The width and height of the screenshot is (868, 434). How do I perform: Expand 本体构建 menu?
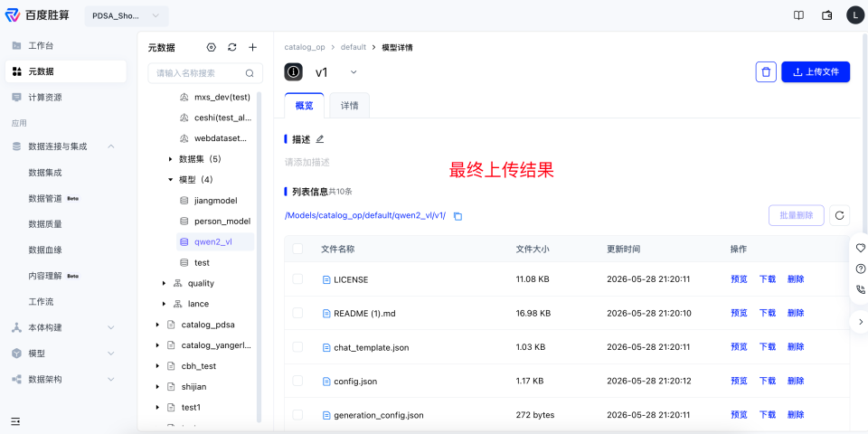[x=110, y=327]
